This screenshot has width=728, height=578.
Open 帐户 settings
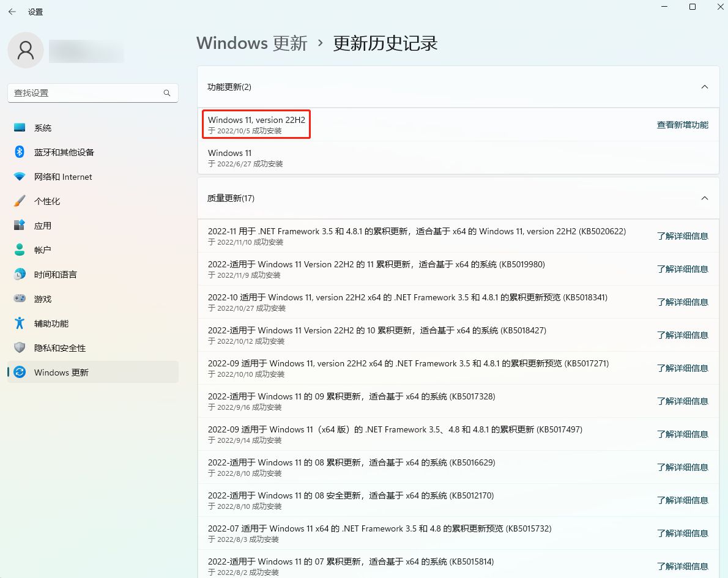coord(93,250)
